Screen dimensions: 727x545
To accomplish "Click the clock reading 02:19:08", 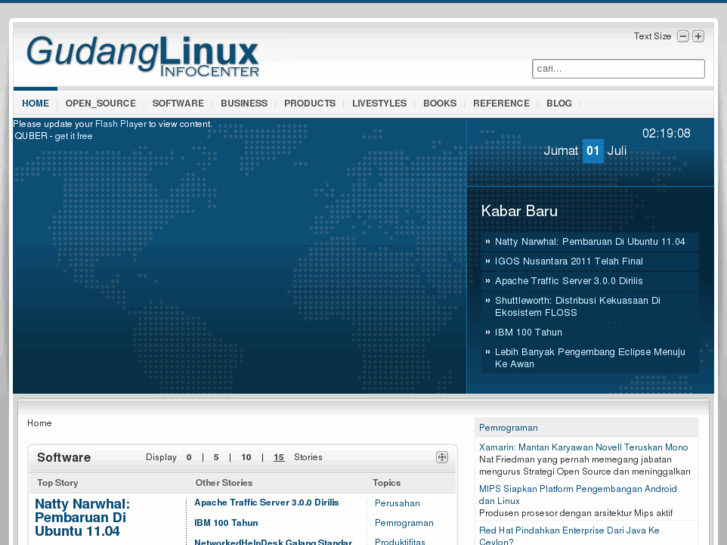I will pos(666,134).
